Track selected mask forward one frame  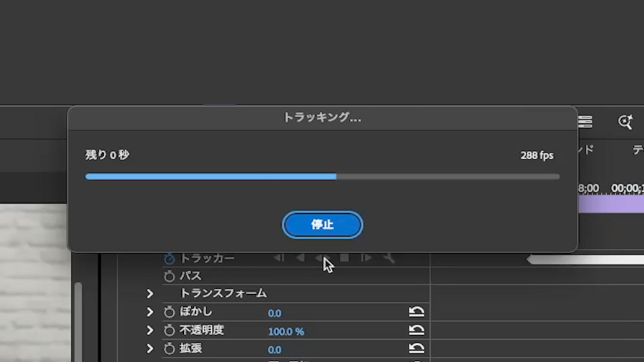coord(366,258)
